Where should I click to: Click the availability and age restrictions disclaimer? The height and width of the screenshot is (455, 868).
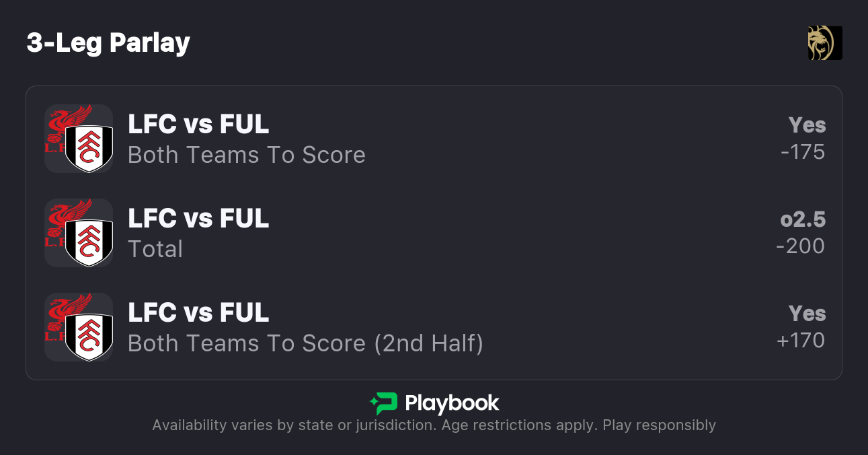point(434,425)
